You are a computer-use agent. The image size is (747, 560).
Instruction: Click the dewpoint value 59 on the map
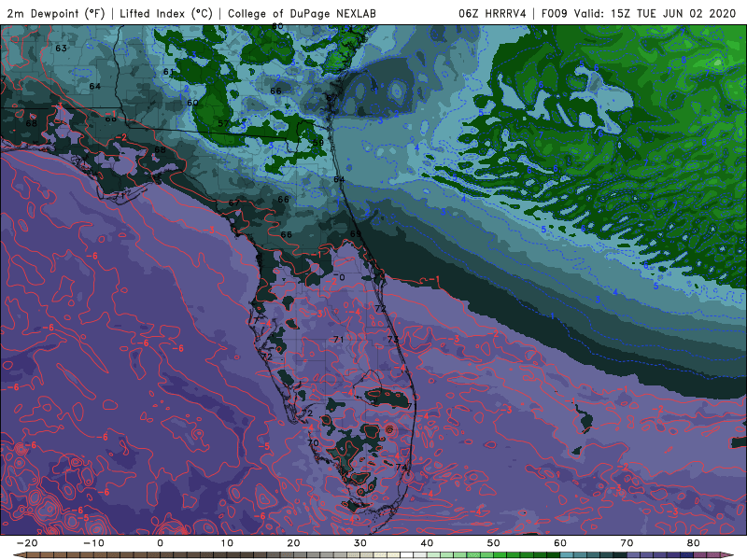(x=318, y=143)
